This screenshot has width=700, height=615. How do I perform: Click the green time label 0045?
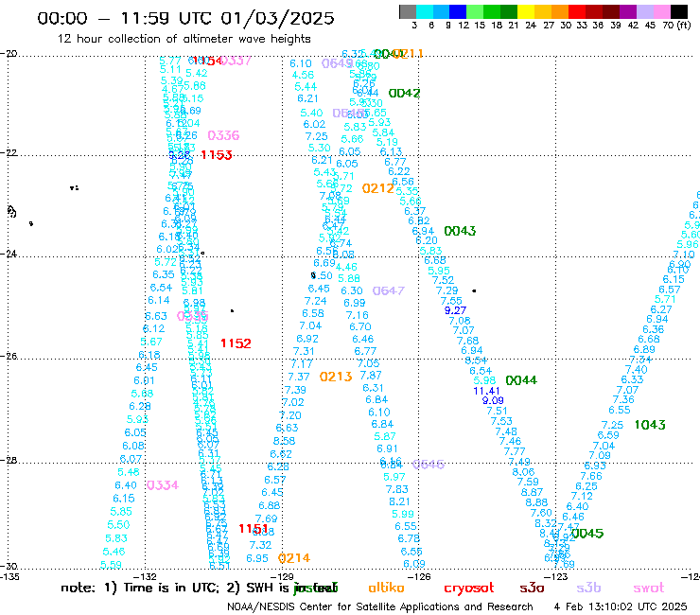tap(587, 534)
